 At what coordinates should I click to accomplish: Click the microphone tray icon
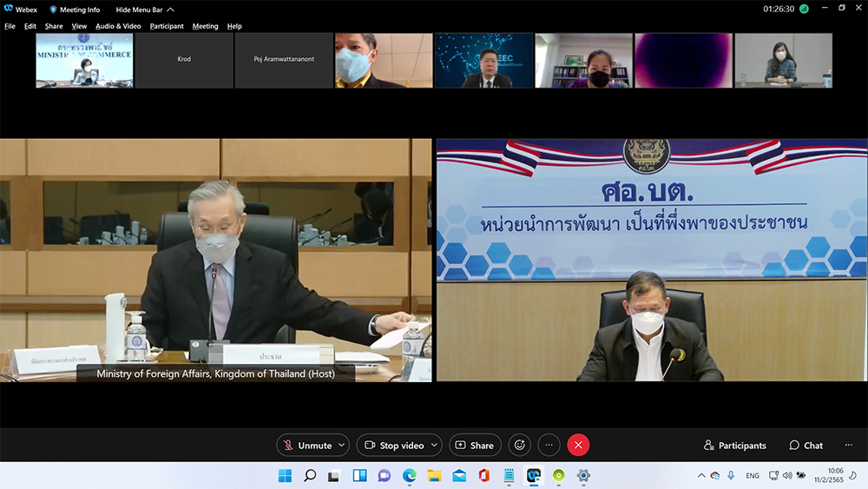tap(731, 476)
